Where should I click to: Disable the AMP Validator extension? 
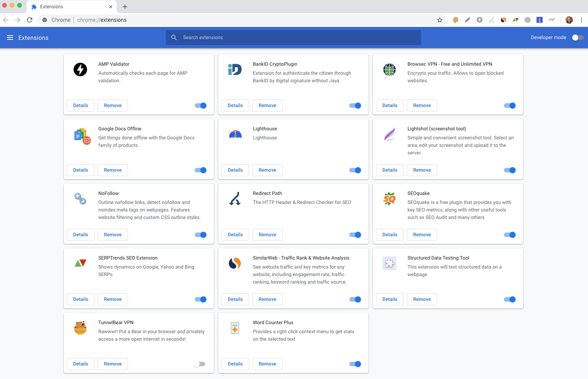click(x=201, y=106)
